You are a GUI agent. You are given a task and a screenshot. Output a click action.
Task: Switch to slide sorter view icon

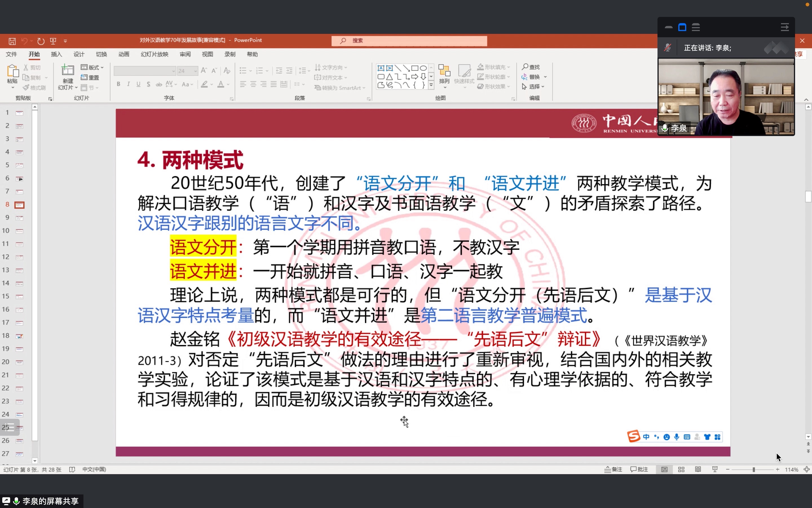pos(681,469)
